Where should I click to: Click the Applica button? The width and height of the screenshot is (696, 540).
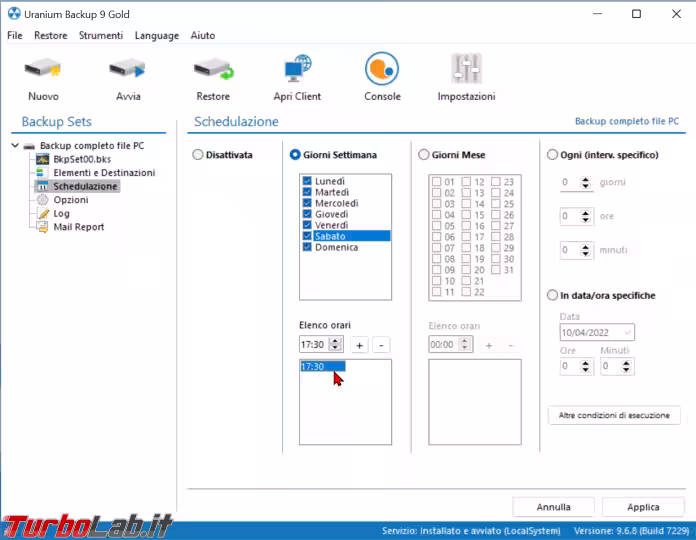click(x=643, y=507)
